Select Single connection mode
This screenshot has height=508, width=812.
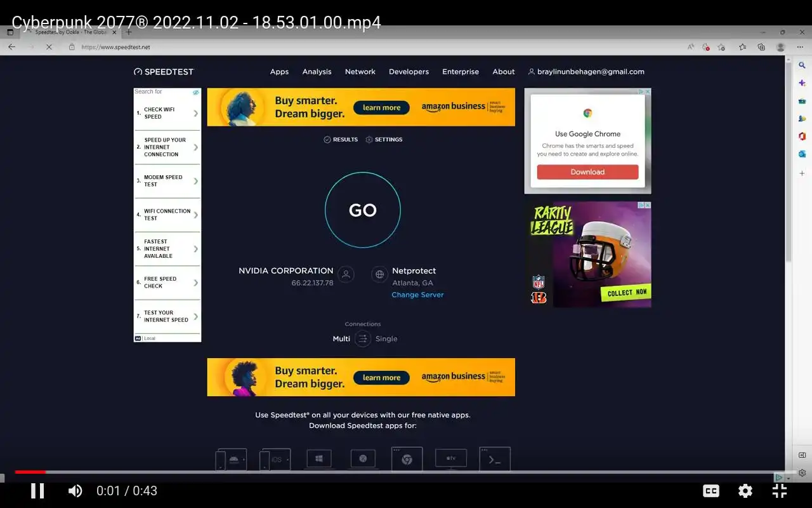coord(386,339)
